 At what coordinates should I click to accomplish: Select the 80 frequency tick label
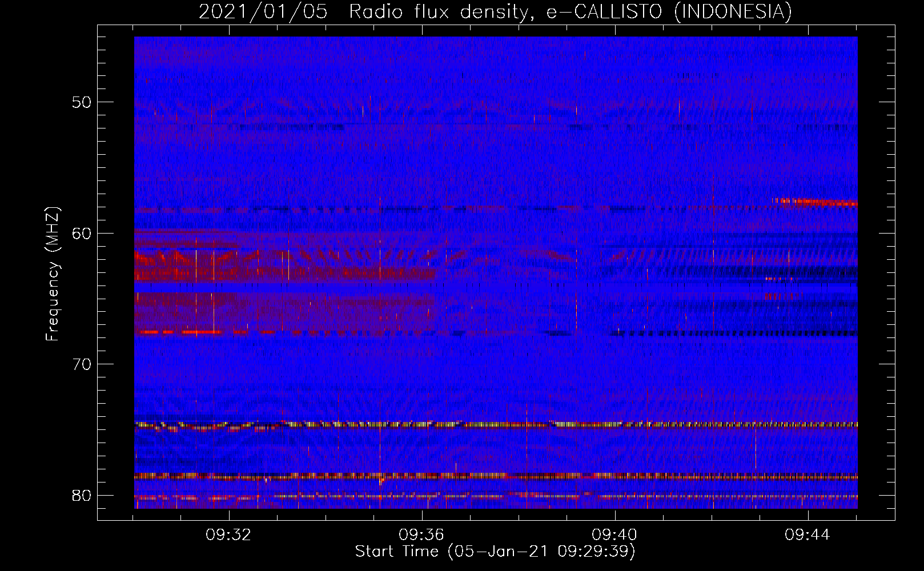point(82,495)
